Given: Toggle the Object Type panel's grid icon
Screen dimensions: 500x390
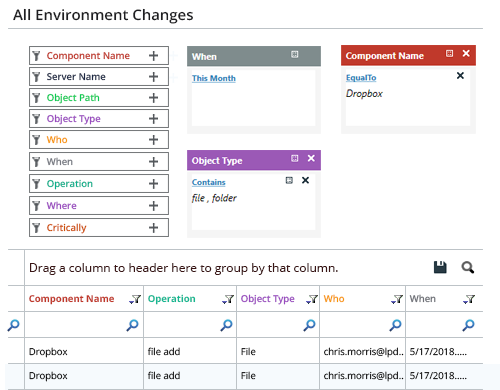Looking at the screenshot, I should coord(295,158).
